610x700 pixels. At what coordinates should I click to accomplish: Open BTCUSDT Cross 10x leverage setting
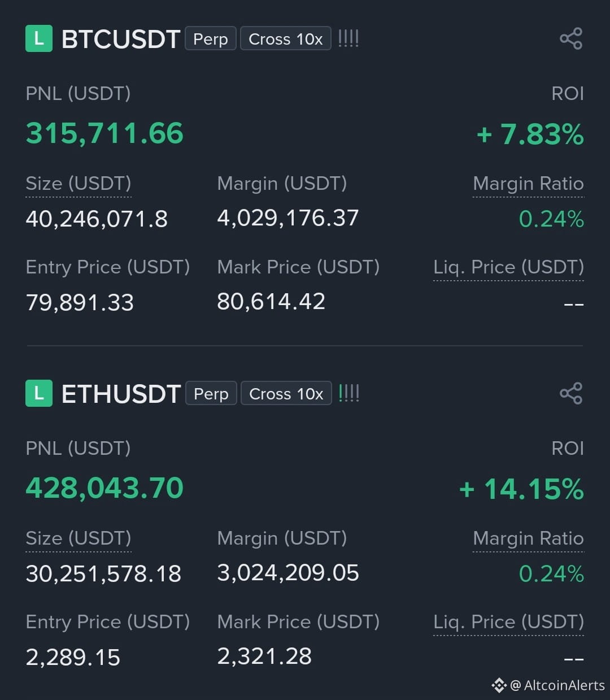point(286,39)
